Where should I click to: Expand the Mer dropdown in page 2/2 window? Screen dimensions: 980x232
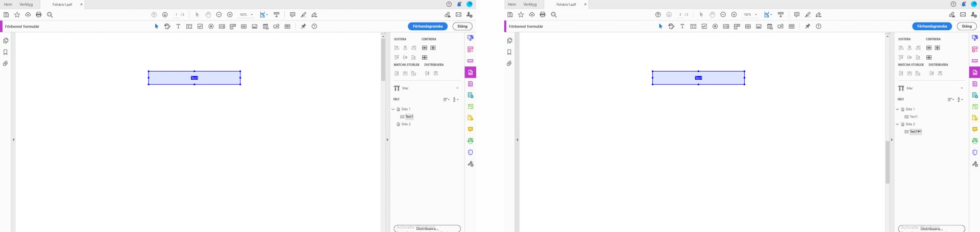coord(962,88)
